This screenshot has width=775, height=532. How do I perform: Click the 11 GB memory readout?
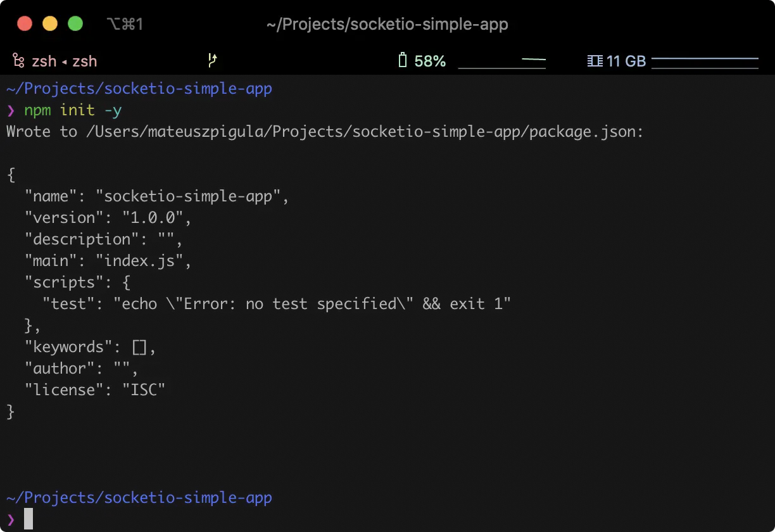[626, 61]
